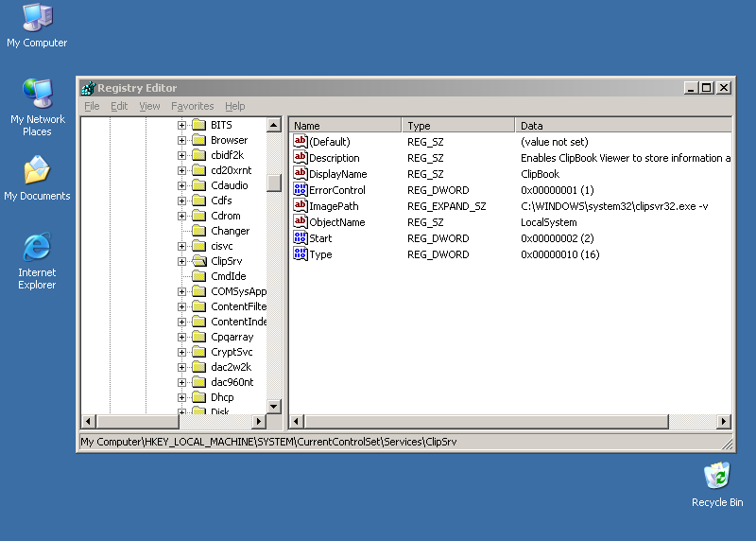Expand the Browser registry key
This screenshot has height=541, width=756.
pyautogui.click(x=181, y=140)
